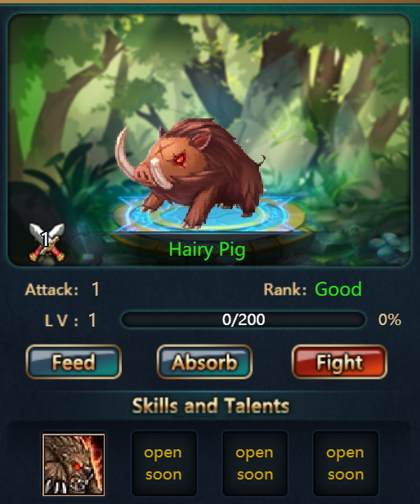Click the Absorb button

click(x=204, y=362)
